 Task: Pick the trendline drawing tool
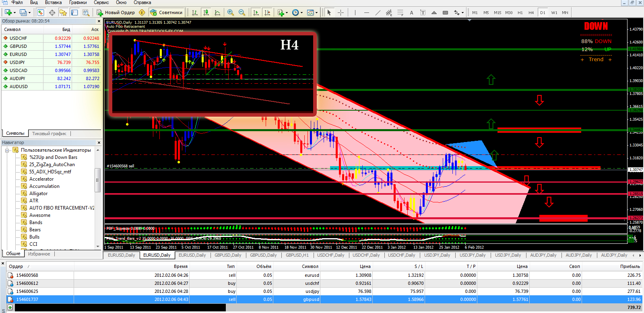(378, 12)
